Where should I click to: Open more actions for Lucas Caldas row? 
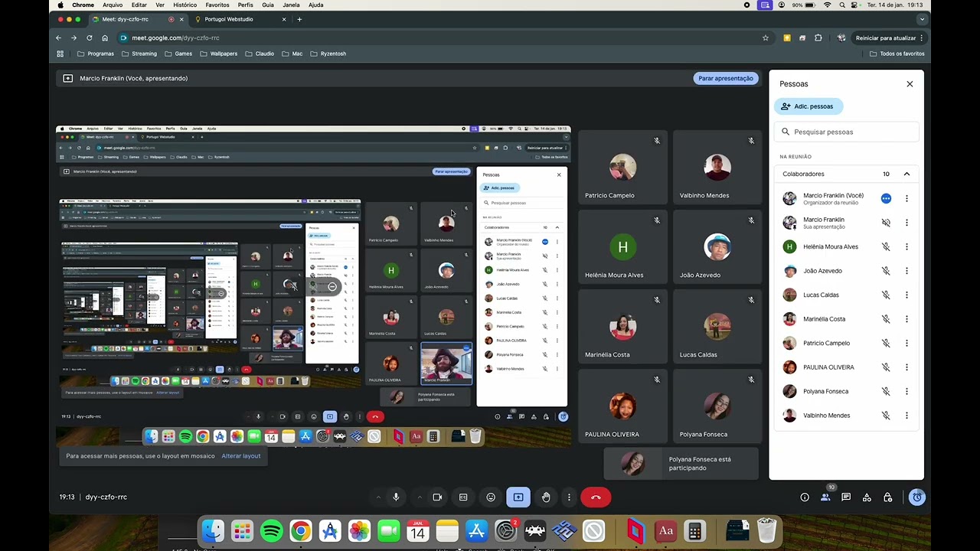point(906,295)
